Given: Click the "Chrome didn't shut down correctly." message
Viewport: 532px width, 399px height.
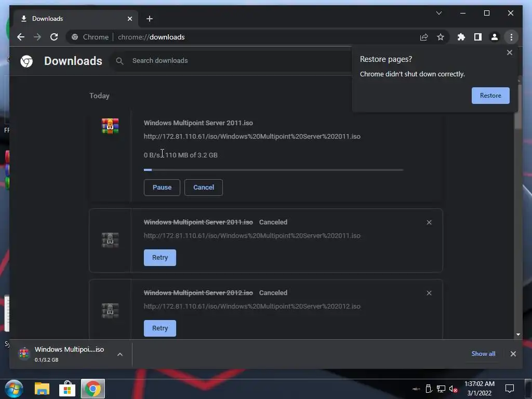Looking at the screenshot, I should tap(412, 74).
